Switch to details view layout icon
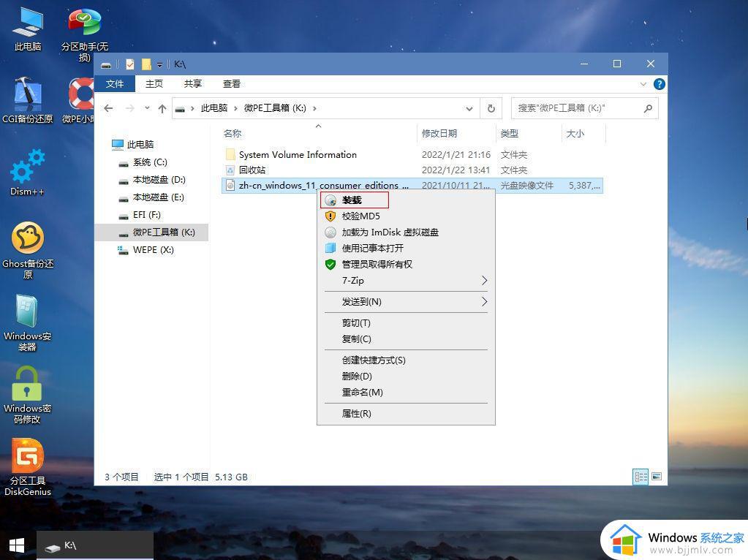This screenshot has height=560, width=748. click(x=641, y=477)
